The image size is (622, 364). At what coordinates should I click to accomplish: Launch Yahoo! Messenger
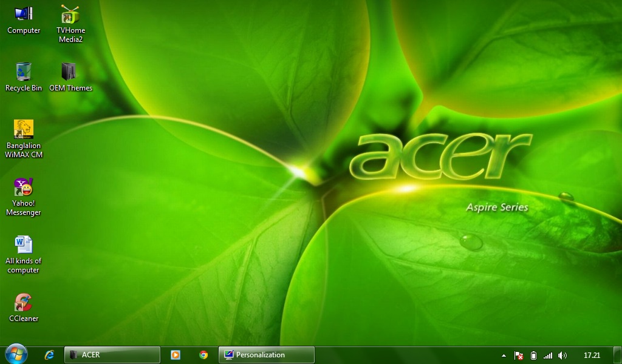click(x=23, y=187)
